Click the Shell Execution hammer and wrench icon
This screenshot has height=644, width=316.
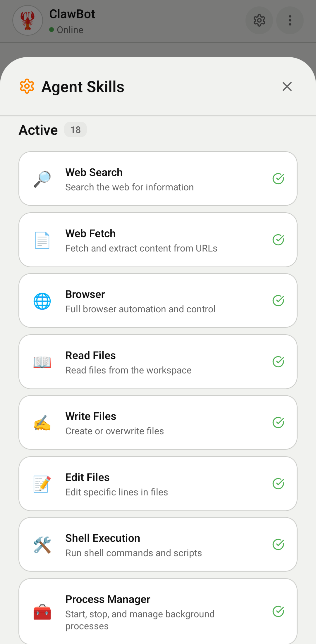click(42, 544)
